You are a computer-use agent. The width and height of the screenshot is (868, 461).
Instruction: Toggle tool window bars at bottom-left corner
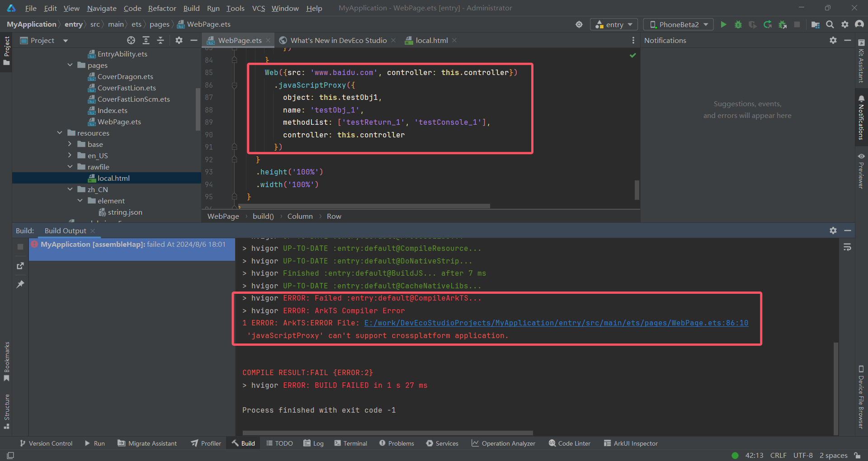(10, 455)
